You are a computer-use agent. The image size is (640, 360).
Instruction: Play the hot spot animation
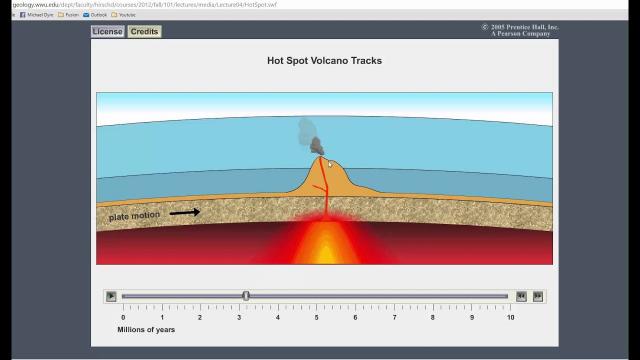[111, 296]
